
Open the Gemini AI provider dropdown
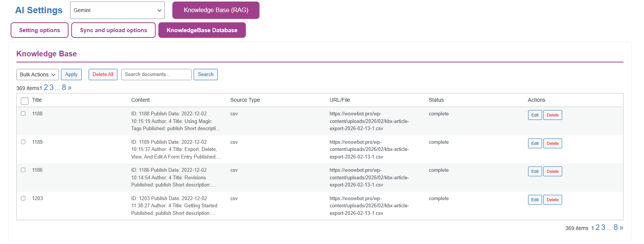[x=117, y=10]
